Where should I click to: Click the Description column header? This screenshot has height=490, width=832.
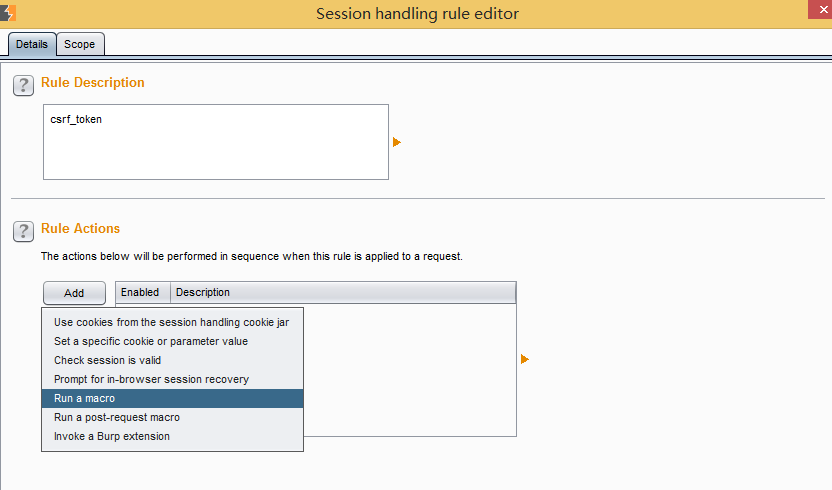(343, 293)
